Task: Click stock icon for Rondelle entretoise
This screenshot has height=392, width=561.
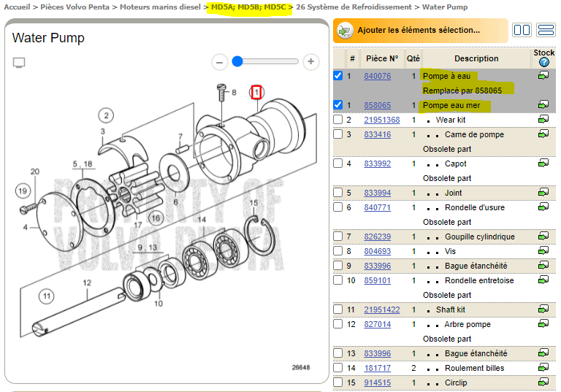Action: (543, 280)
